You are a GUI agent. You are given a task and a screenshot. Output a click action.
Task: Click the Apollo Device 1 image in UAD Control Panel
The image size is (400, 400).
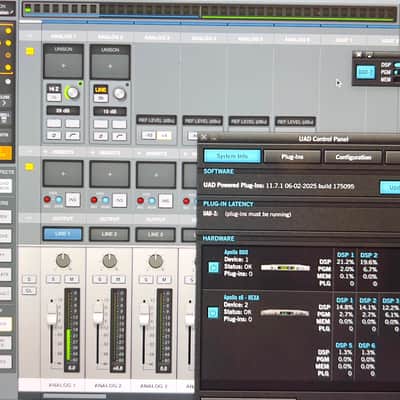tap(285, 268)
